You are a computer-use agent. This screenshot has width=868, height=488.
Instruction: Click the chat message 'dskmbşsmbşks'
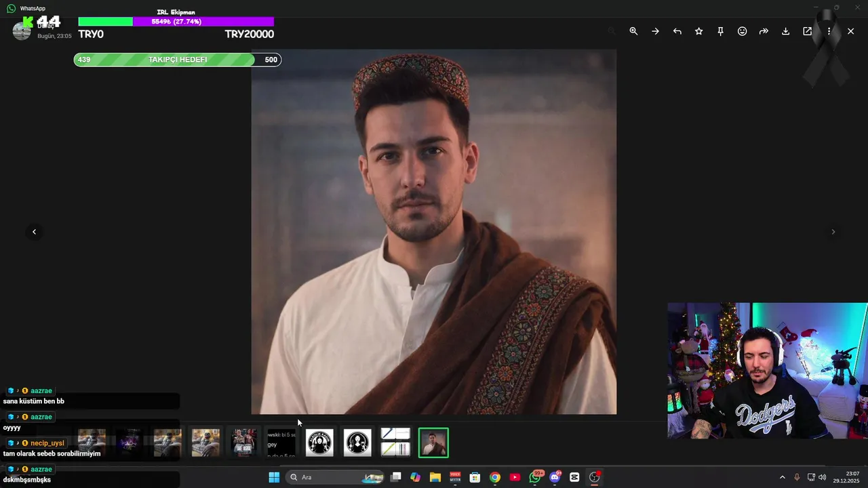(27, 480)
